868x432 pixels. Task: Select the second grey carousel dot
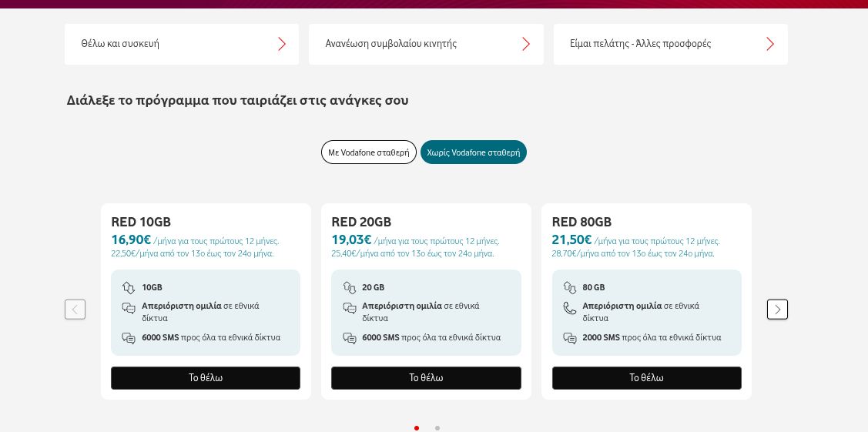point(437,428)
